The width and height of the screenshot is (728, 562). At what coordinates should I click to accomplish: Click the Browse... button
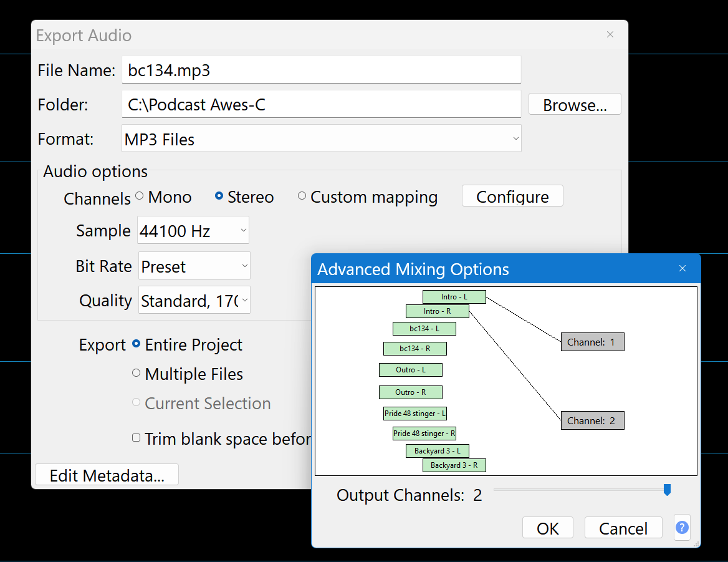(x=574, y=105)
